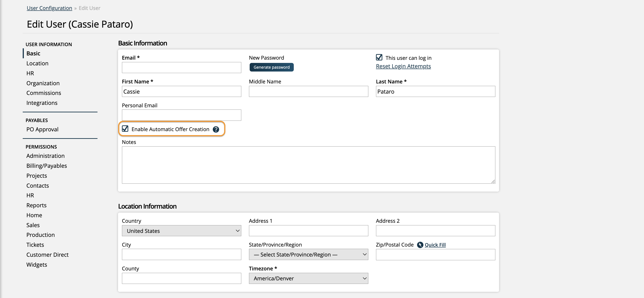Click into the Notes text area
The image size is (644, 298).
point(308,165)
